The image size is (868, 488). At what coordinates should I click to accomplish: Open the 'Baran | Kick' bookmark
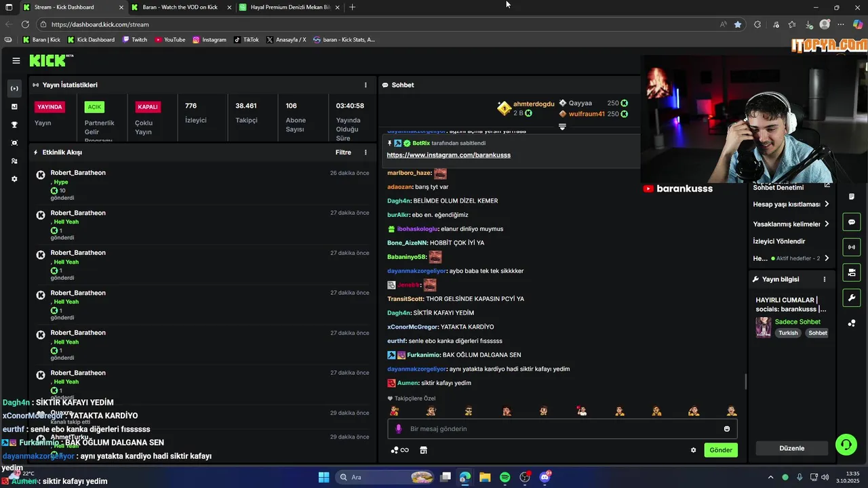41,39
